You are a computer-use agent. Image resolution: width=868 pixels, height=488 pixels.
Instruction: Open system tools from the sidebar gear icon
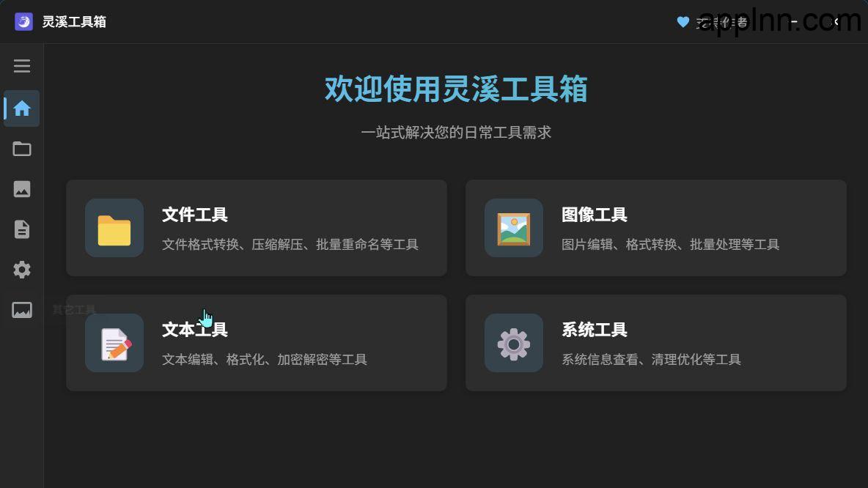click(22, 270)
